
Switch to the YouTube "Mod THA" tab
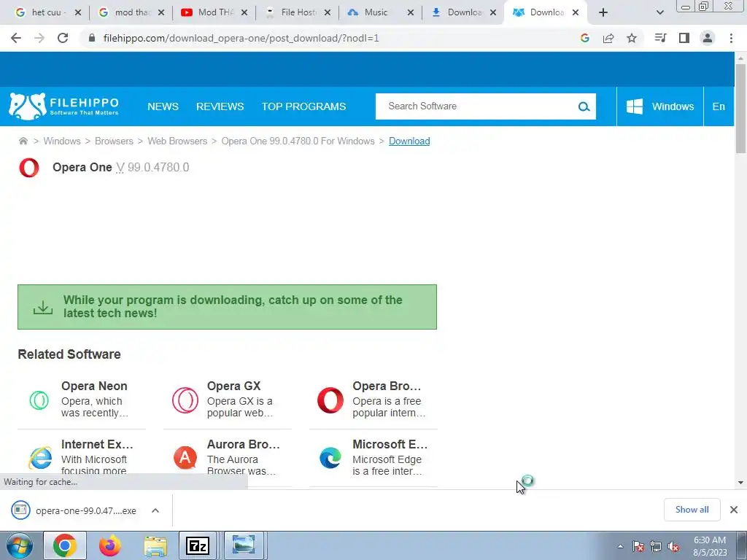click(213, 12)
